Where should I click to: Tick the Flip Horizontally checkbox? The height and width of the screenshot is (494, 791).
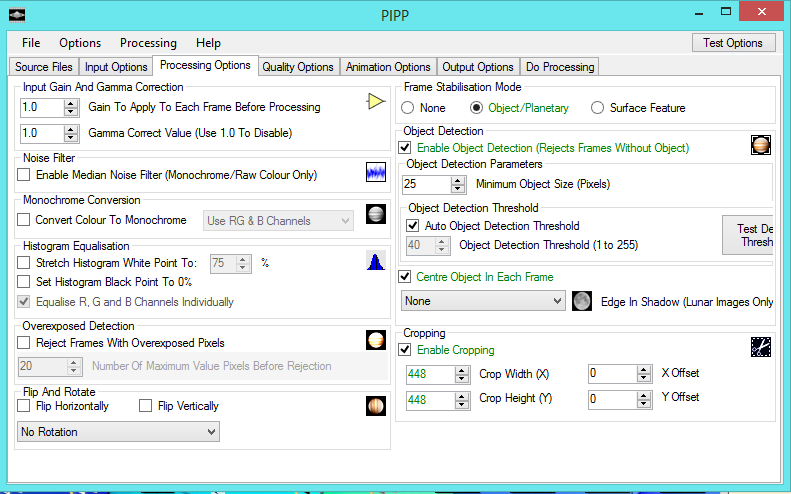(x=24, y=406)
